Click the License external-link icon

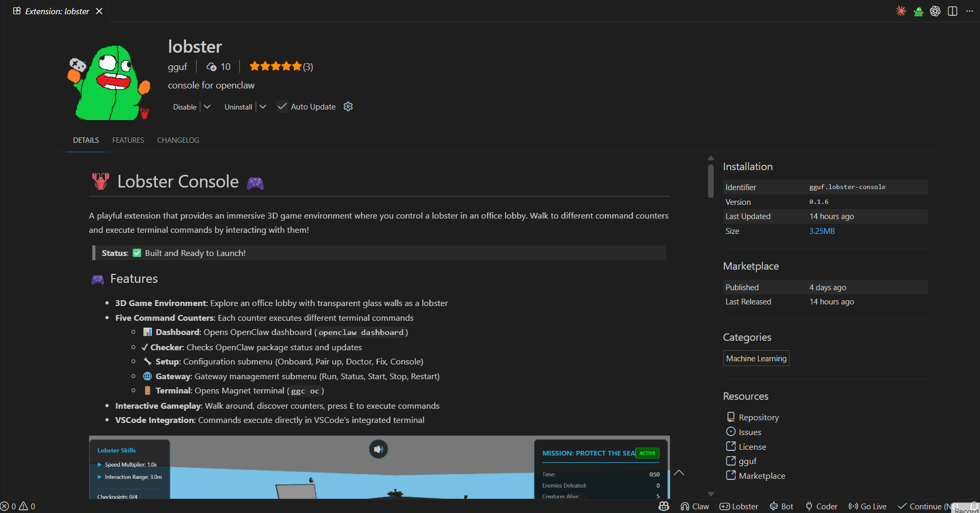click(731, 446)
